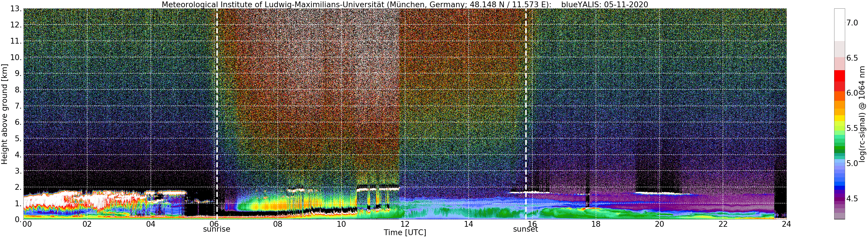
Task: Select the sunrise dashed vertical line marker
Action: pos(217,114)
